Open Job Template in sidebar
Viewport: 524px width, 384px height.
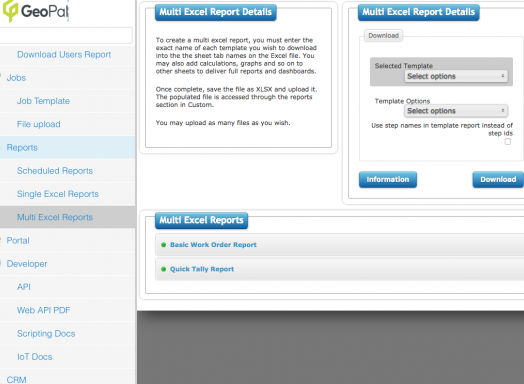coord(43,101)
